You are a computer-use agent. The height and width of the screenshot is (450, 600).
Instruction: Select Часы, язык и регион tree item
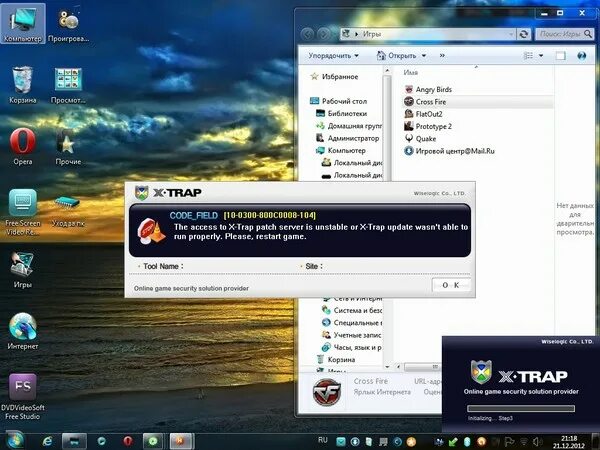(352, 347)
